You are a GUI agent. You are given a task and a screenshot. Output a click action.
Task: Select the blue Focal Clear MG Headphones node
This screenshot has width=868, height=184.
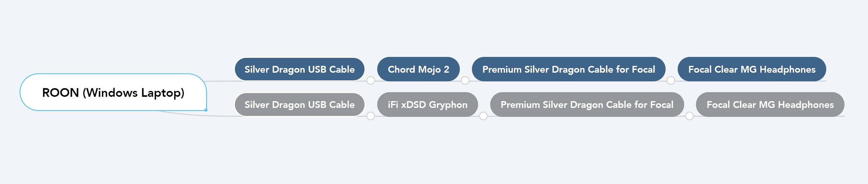pyautogui.click(x=752, y=69)
